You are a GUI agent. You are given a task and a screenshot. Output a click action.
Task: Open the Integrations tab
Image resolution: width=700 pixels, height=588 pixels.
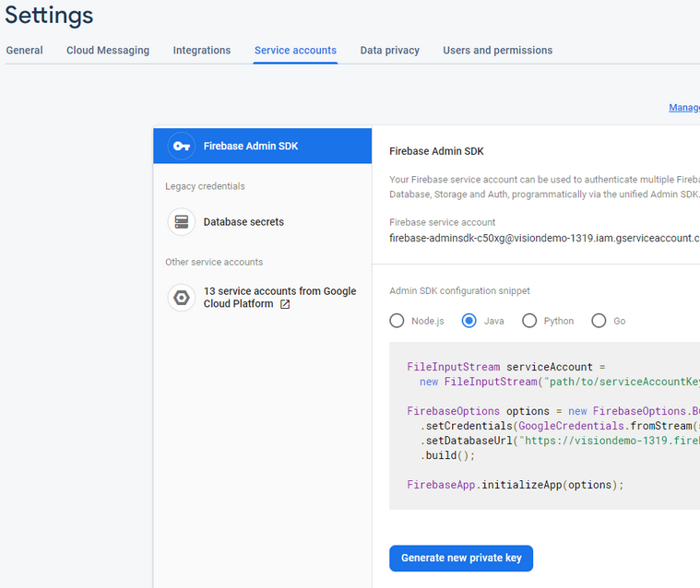202,51
